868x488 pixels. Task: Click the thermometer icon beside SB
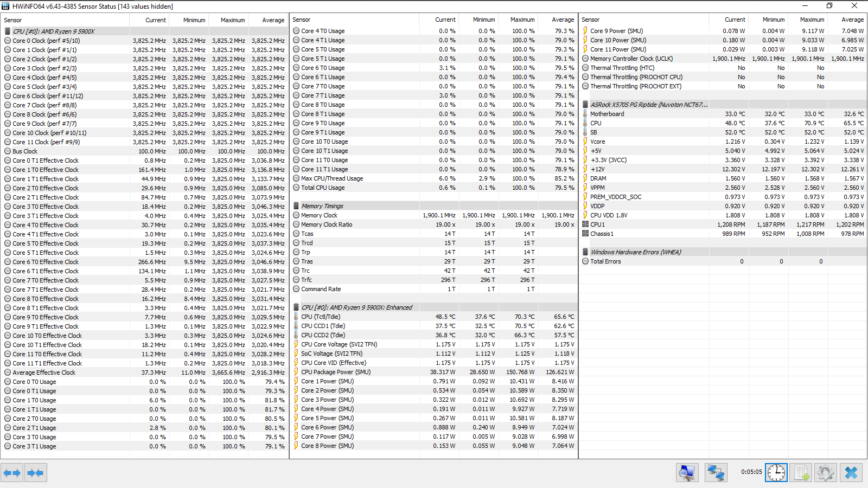(585, 132)
